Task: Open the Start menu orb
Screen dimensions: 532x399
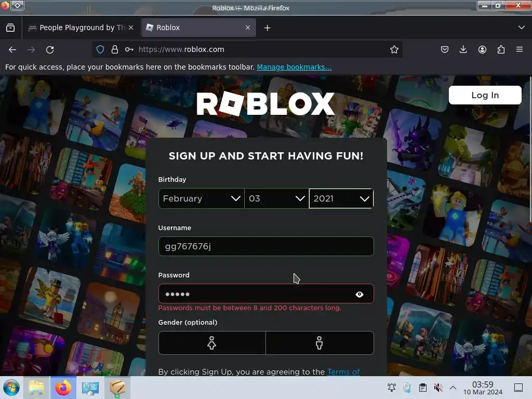Action: coord(11,388)
